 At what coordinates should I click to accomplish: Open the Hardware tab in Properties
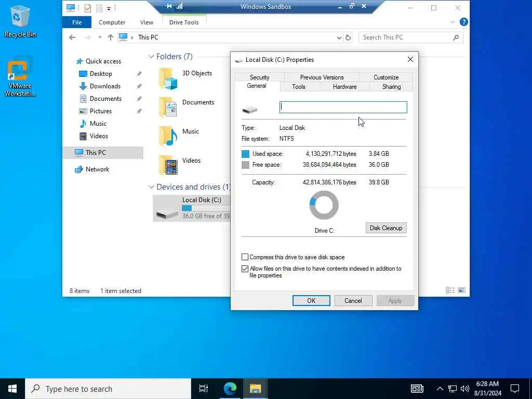[x=344, y=87]
